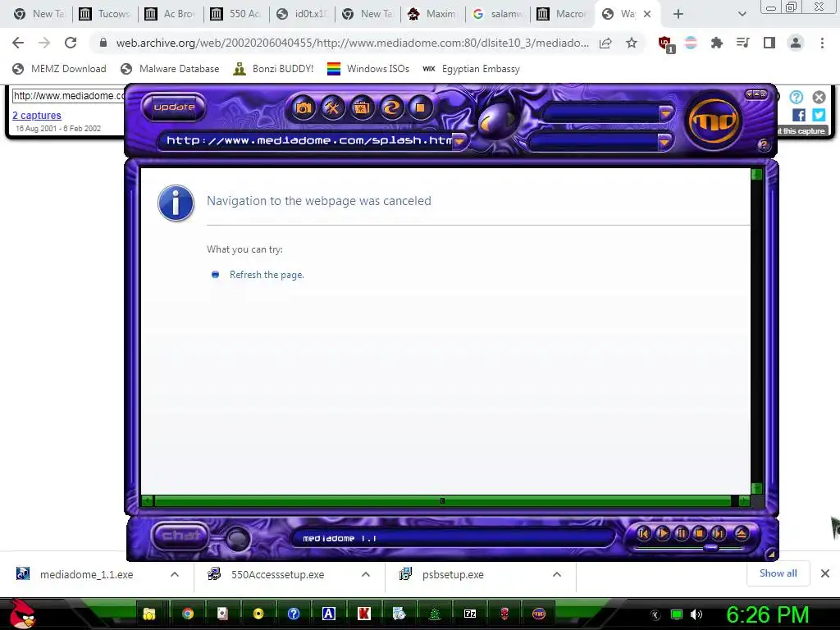Click previous track button in Mediadome player
This screenshot has height=630, width=840.
[643, 533]
